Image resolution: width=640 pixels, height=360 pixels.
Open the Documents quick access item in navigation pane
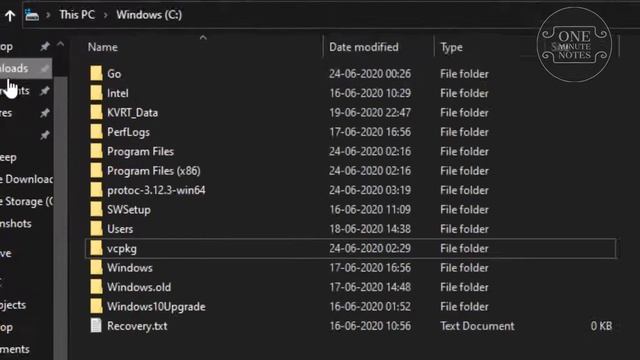[15, 91]
